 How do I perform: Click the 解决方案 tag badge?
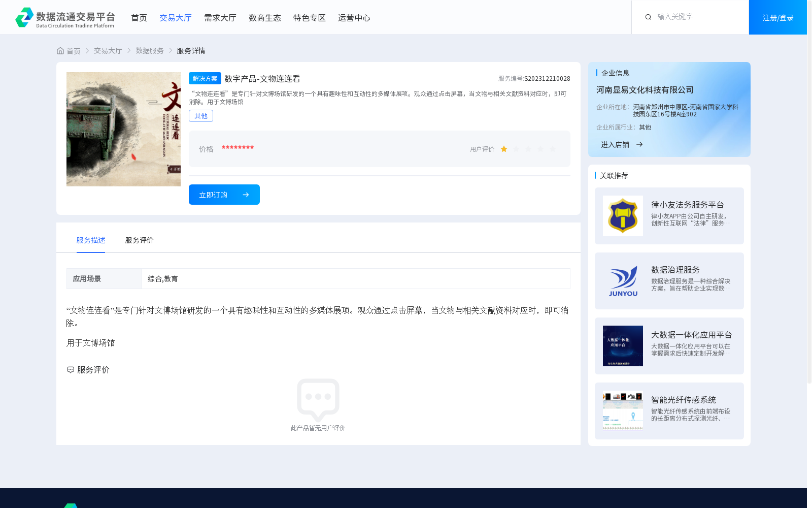point(205,78)
